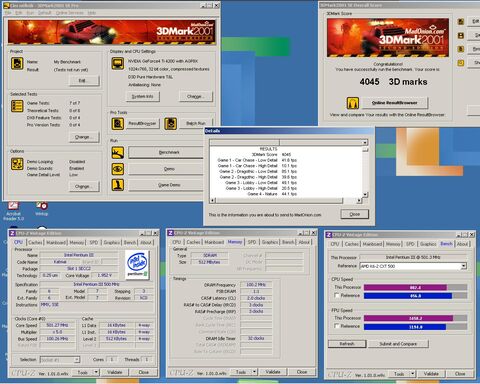The image size is (480, 384).
Task: Click Validate in the Memory-tab CPU-Z window
Action: pos(273,372)
